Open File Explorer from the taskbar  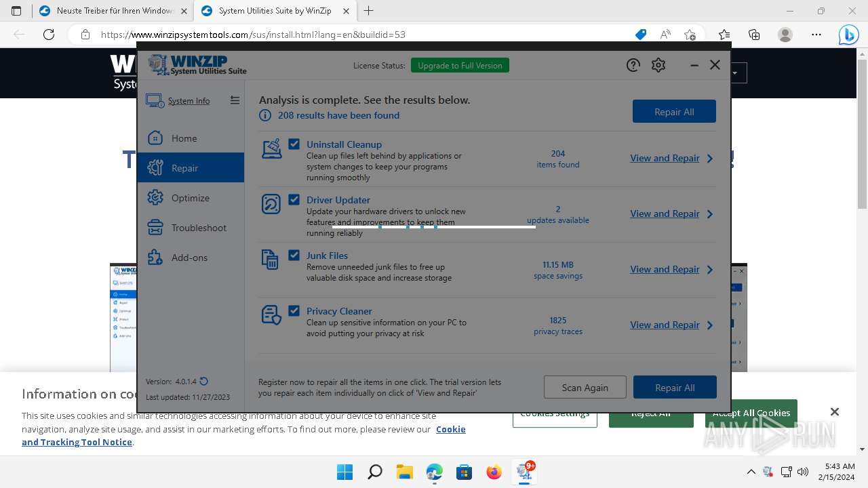pos(404,472)
